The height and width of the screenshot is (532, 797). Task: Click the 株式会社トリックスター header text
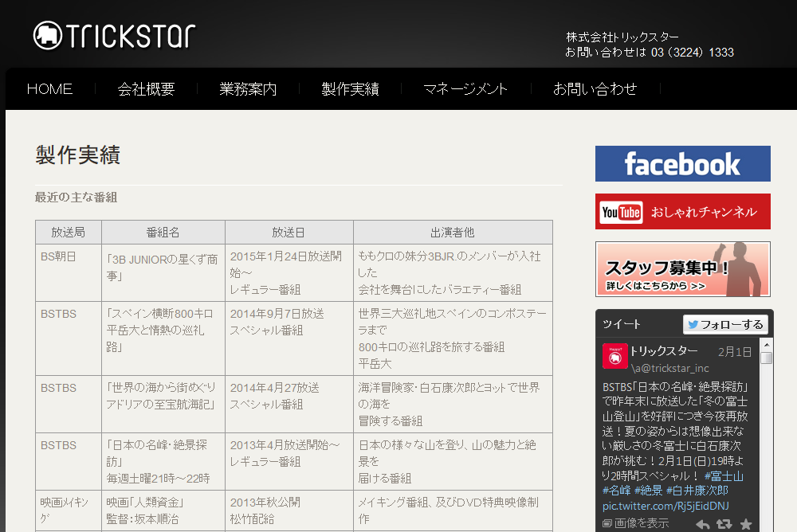pos(622,37)
